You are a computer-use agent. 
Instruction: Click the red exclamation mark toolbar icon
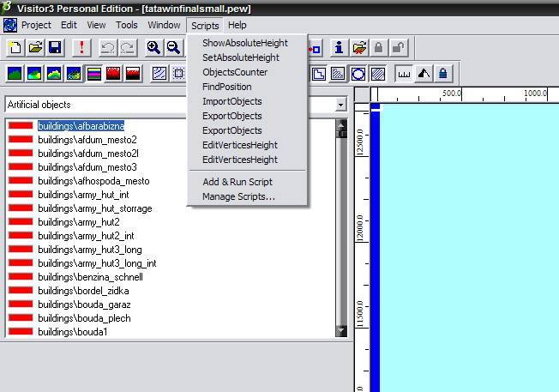[81, 47]
